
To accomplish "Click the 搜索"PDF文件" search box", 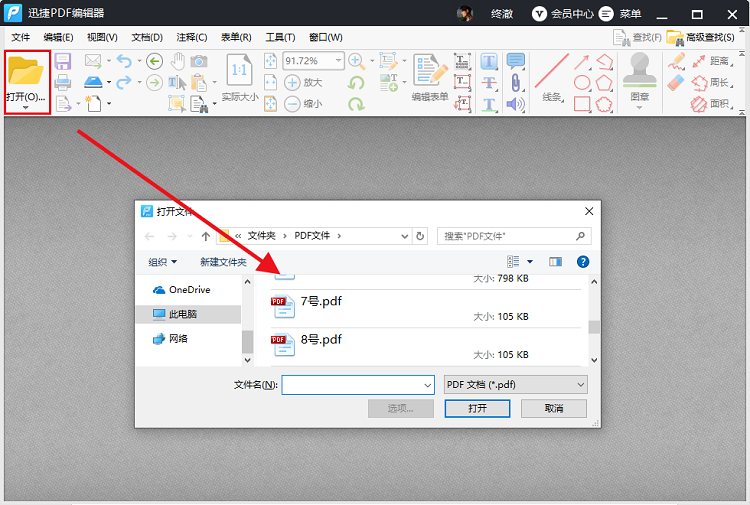I will point(514,236).
